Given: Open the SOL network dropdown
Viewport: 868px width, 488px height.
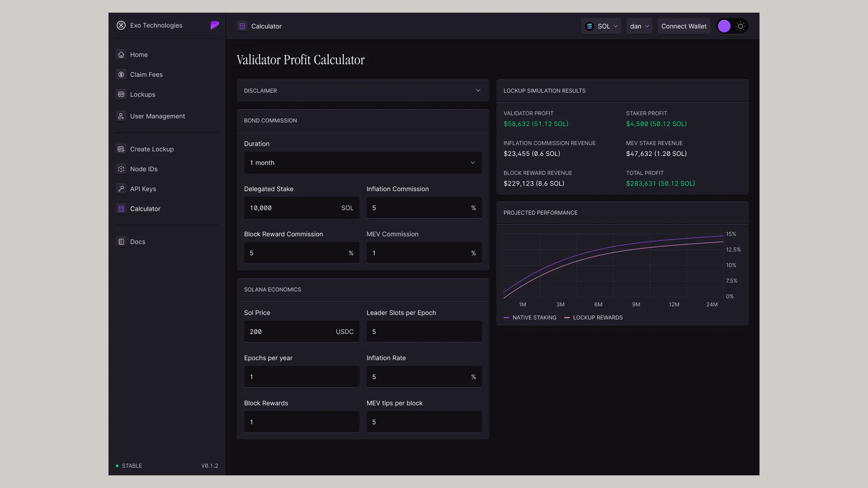Looking at the screenshot, I should 601,26.
